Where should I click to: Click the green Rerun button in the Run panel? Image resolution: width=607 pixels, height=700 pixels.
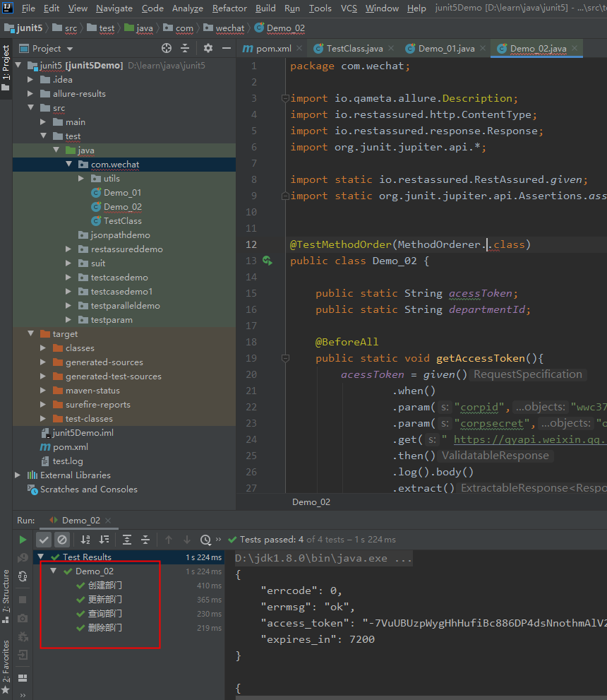pyautogui.click(x=23, y=540)
